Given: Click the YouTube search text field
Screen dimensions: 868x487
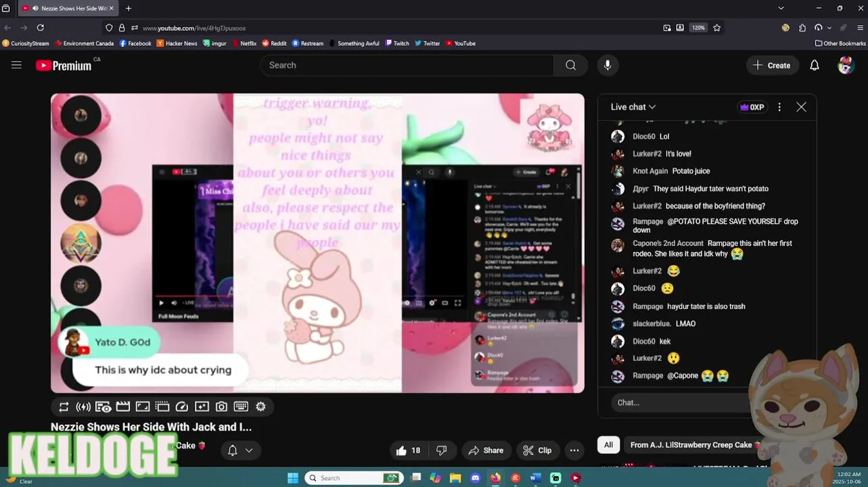Looking at the screenshot, I should [x=407, y=65].
